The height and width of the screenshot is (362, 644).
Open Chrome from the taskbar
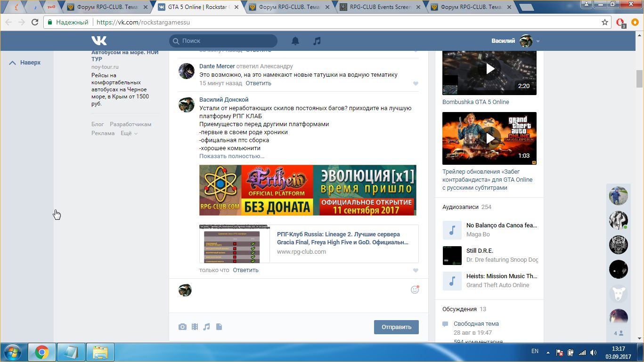point(42,352)
